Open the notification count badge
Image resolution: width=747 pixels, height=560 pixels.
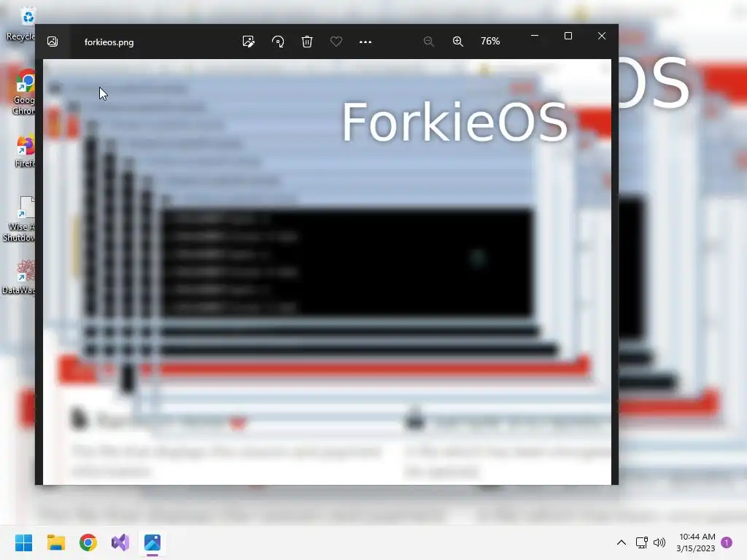[727, 542]
